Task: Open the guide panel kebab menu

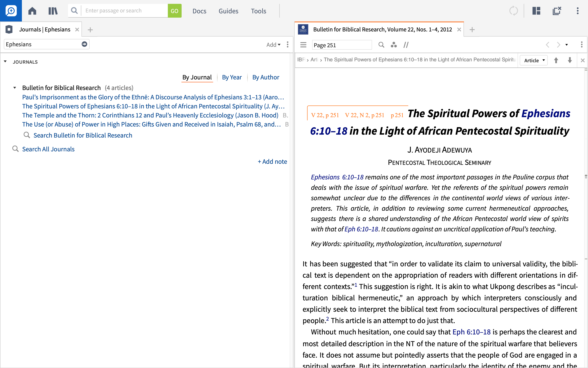Action: tap(288, 44)
